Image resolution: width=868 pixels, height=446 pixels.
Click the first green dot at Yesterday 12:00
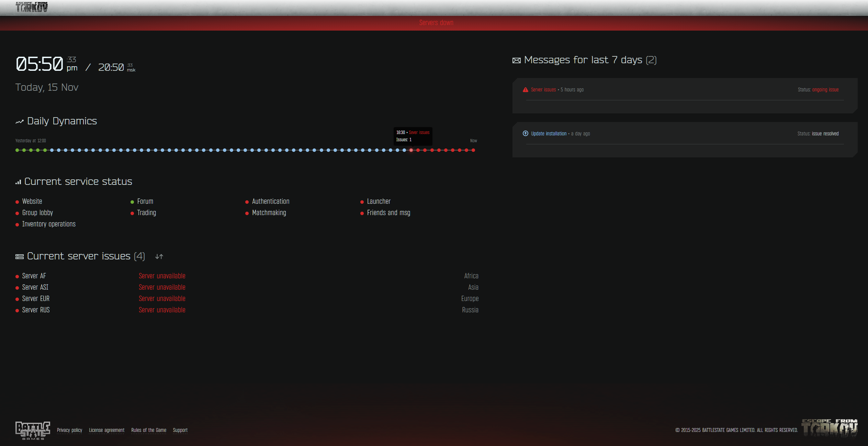pyautogui.click(x=17, y=150)
